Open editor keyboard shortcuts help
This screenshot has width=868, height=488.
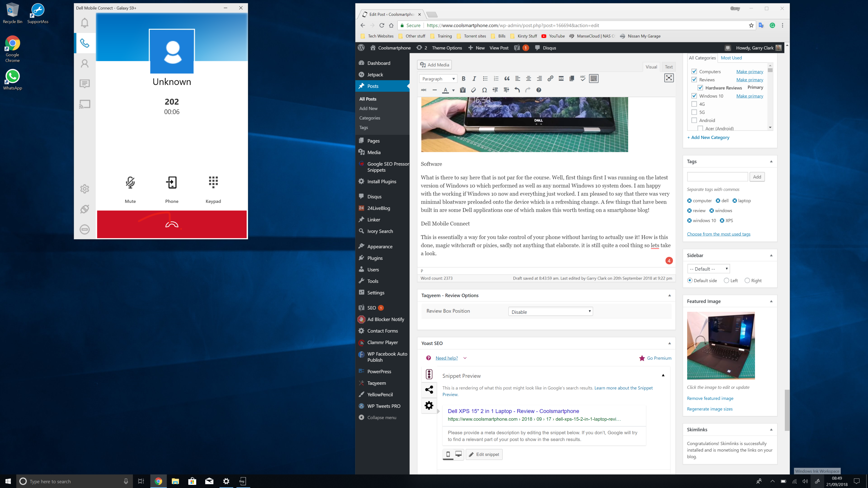tap(539, 90)
